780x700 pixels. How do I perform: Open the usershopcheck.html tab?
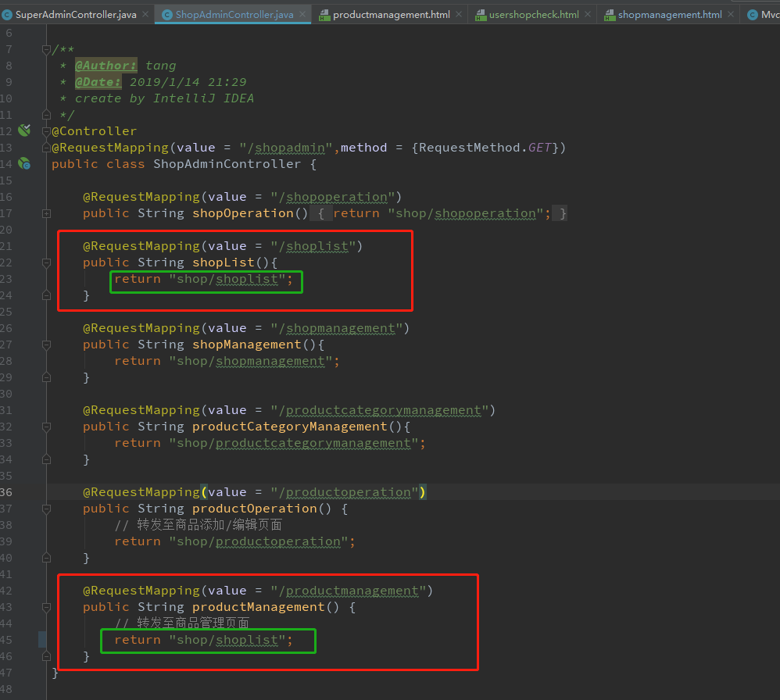[x=534, y=14]
